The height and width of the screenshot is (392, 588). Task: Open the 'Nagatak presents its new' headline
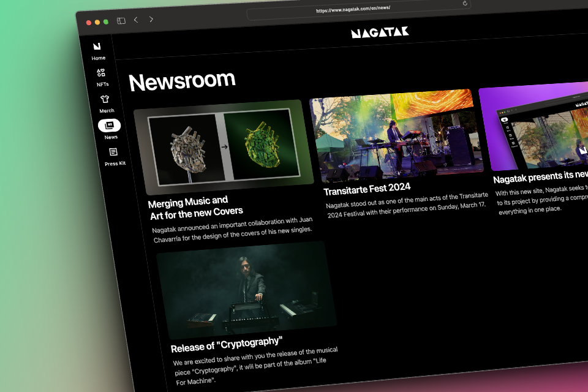tap(540, 176)
